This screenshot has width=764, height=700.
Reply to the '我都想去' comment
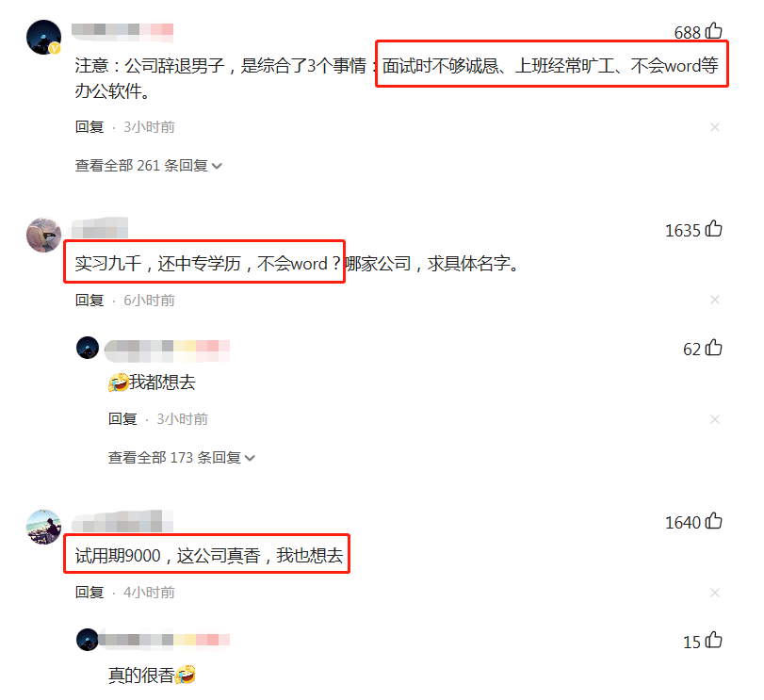tap(122, 419)
